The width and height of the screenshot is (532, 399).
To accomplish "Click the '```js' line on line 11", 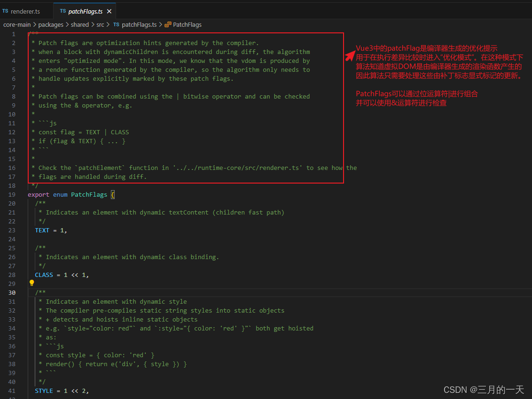I will [44, 123].
